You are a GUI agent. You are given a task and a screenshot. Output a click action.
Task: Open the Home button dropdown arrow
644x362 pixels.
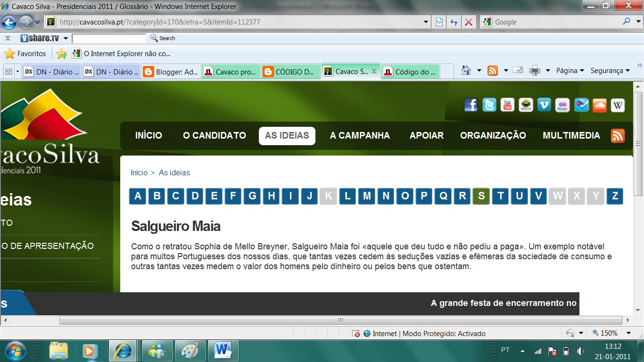click(479, 71)
